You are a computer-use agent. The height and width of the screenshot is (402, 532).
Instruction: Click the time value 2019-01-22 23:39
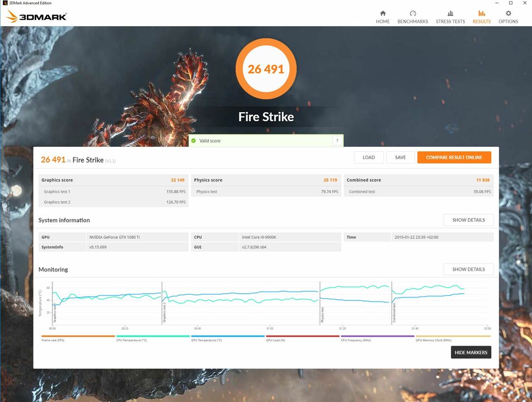[416, 237]
